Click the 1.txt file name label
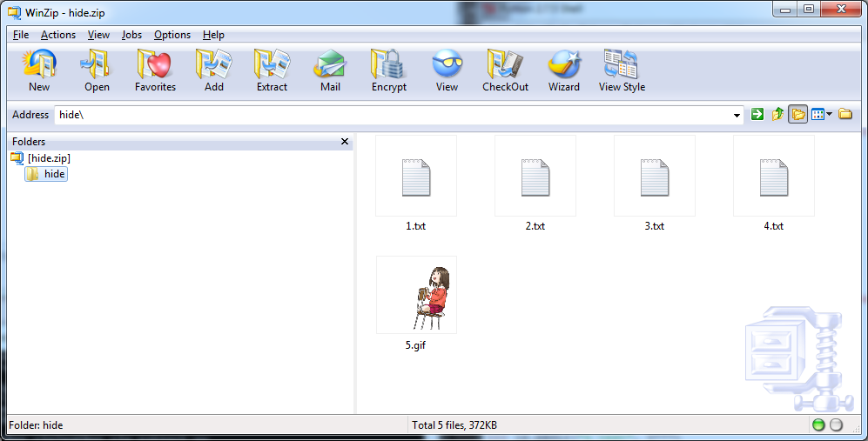 tap(416, 226)
